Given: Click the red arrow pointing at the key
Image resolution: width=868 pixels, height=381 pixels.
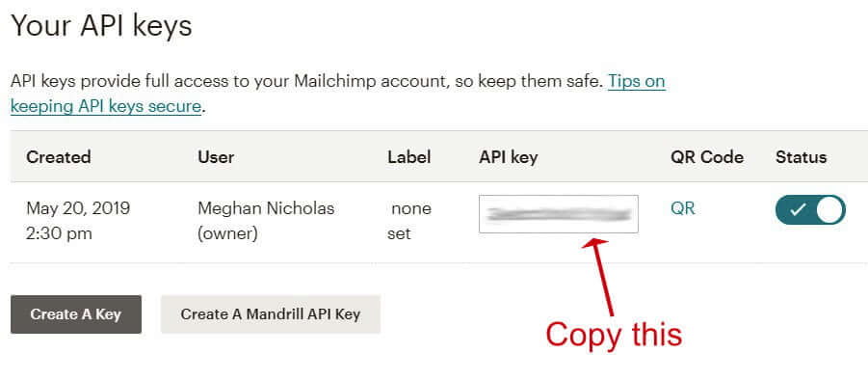Looking at the screenshot, I should pos(600,275).
